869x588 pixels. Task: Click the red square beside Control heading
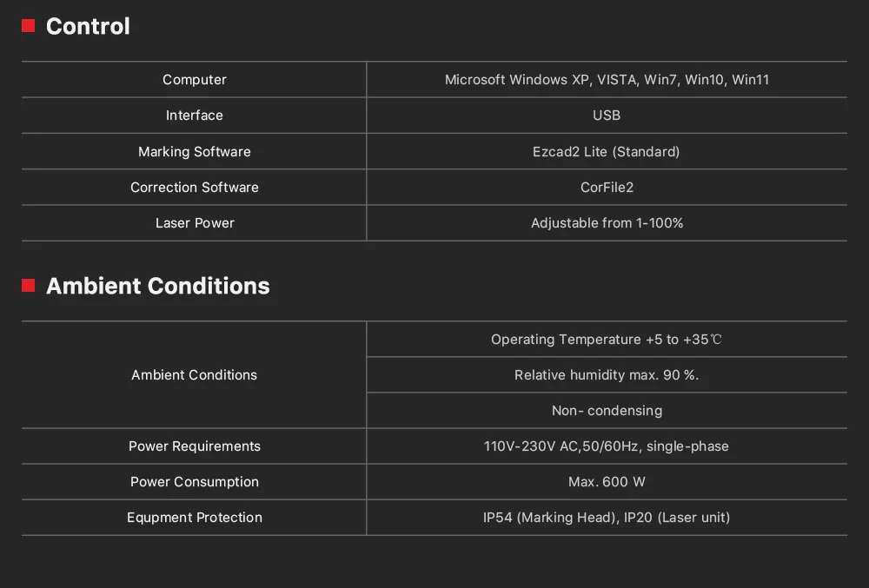coord(29,26)
